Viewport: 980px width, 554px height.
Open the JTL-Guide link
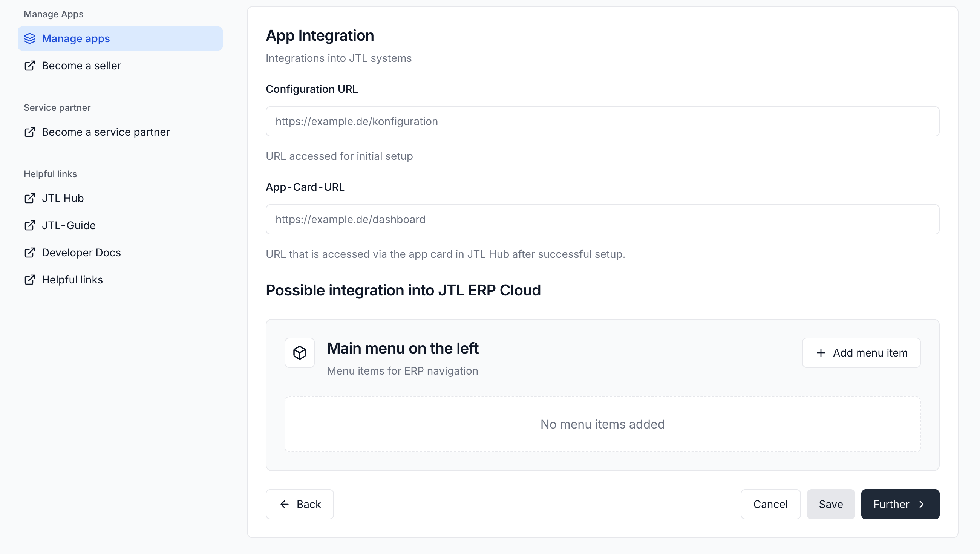click(x=120, y=225)
